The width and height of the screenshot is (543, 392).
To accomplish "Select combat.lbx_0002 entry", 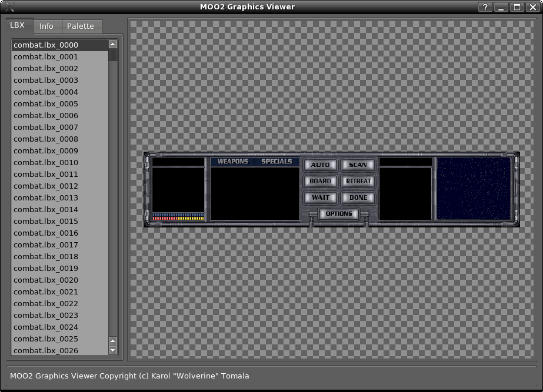I will 60,69.
